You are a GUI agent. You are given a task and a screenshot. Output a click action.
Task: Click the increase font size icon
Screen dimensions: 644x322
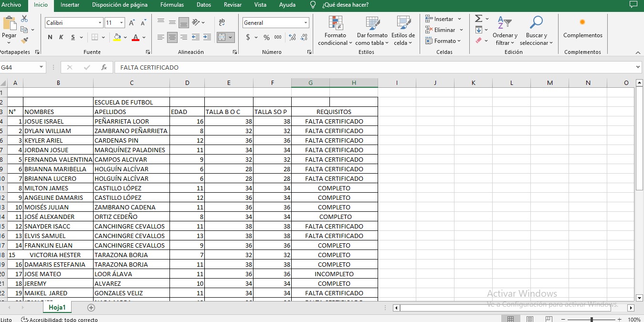pos(132,23)
